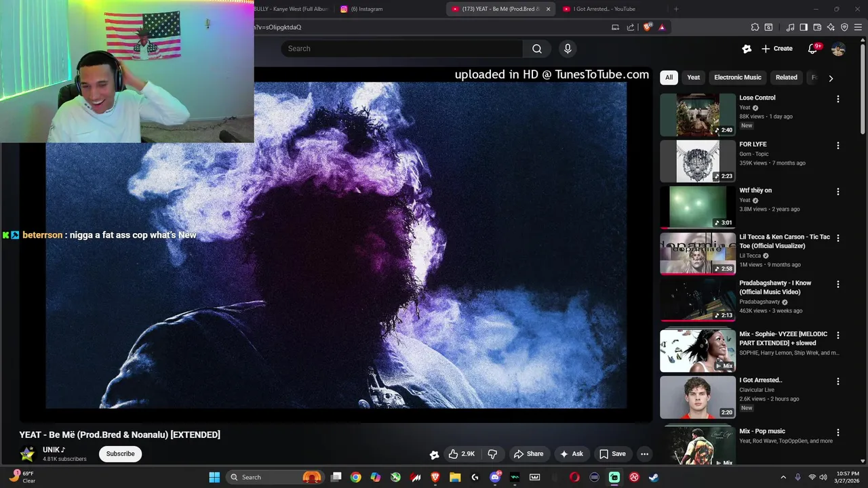Open the Brave Wallet icon

pyautogui.click(x=817, y=27)
